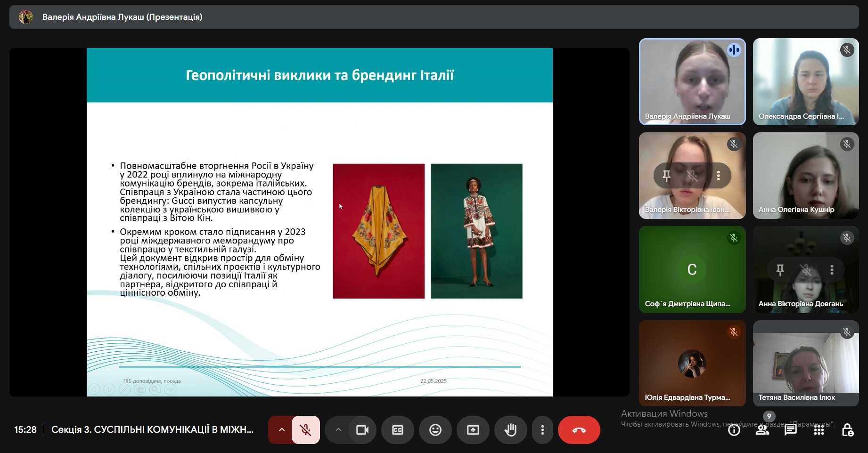Viewport: 868px width, 453px height.
Task: Click the meeting title 'Секція 3. СУСПІЛЬНІ КОМУНІКАЦІЇ'
Action: (152, 429)
